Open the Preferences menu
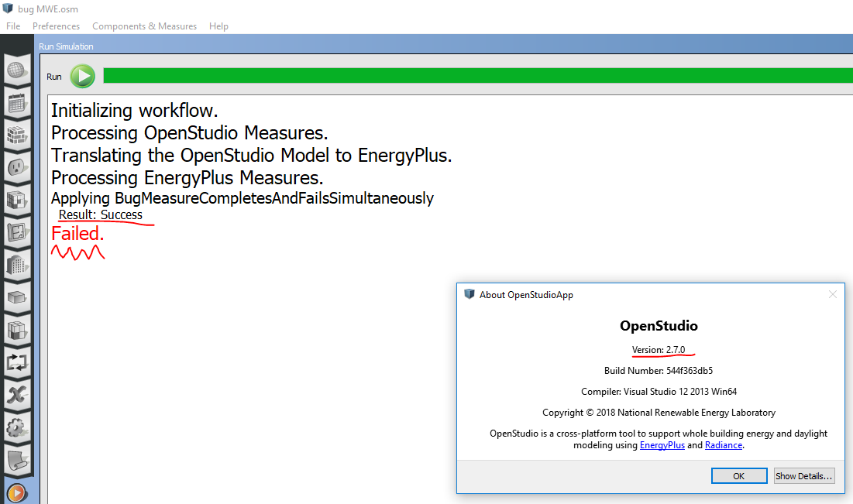The image size is (853, 504). 55,26
